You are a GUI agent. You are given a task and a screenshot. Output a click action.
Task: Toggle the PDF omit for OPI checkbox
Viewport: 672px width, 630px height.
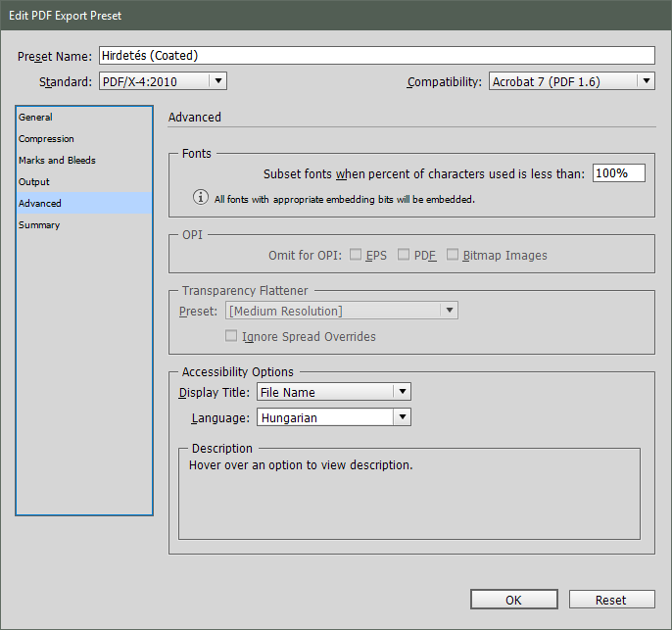tap(402, 256)
